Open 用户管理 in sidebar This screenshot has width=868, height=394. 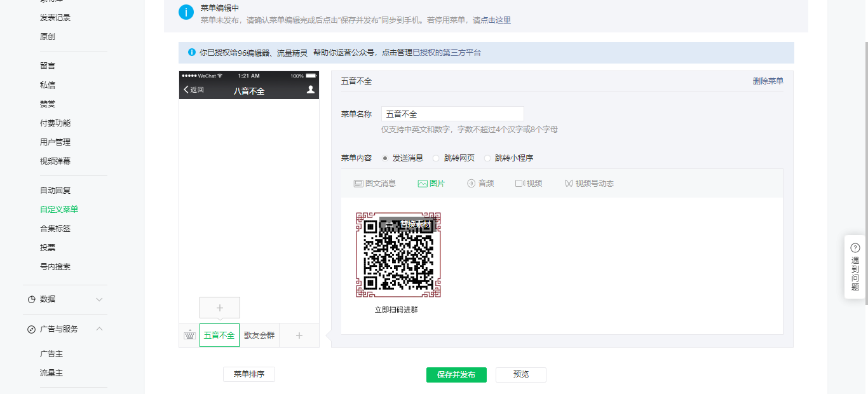[55, 142]
